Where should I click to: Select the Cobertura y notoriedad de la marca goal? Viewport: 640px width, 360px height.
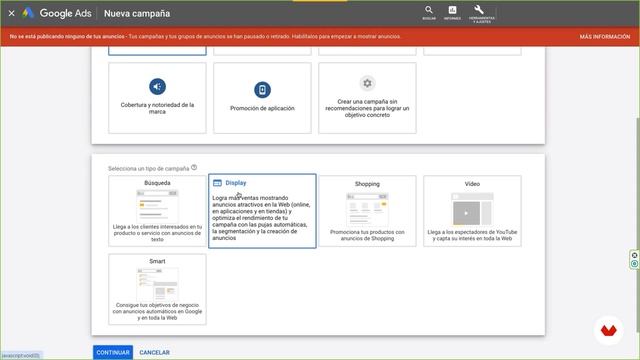[x=157, y=98]
